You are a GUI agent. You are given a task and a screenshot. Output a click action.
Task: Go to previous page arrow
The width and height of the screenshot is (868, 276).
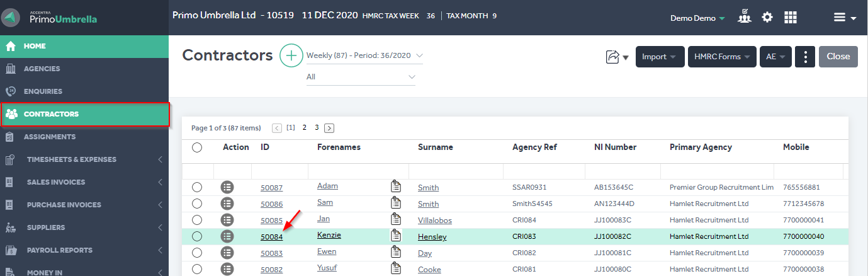[277, 128]
